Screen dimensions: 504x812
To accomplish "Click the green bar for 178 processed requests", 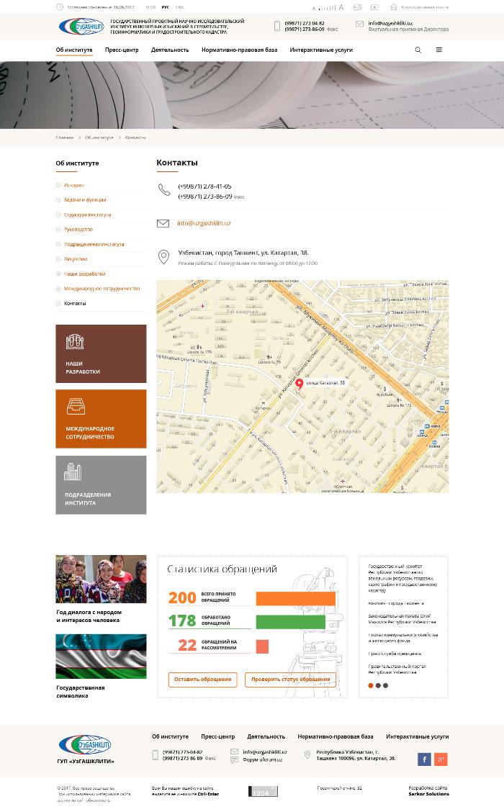I will [291, 622].
